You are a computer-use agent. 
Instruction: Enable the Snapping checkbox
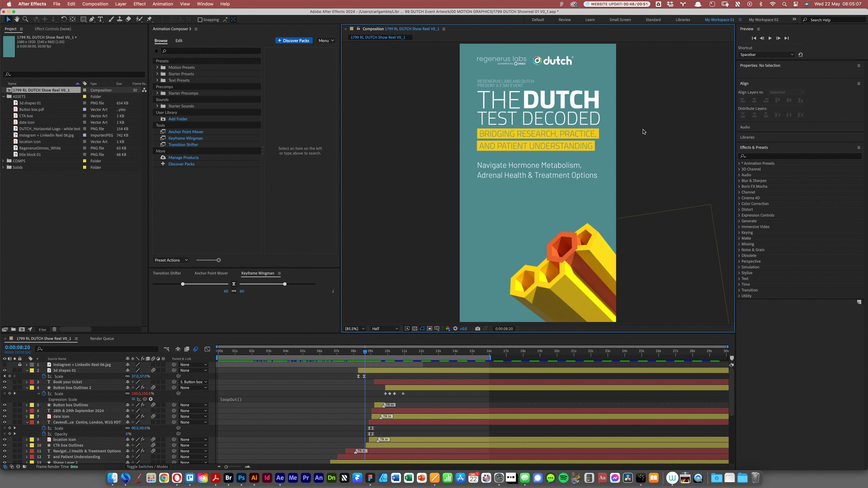[200, 20]
